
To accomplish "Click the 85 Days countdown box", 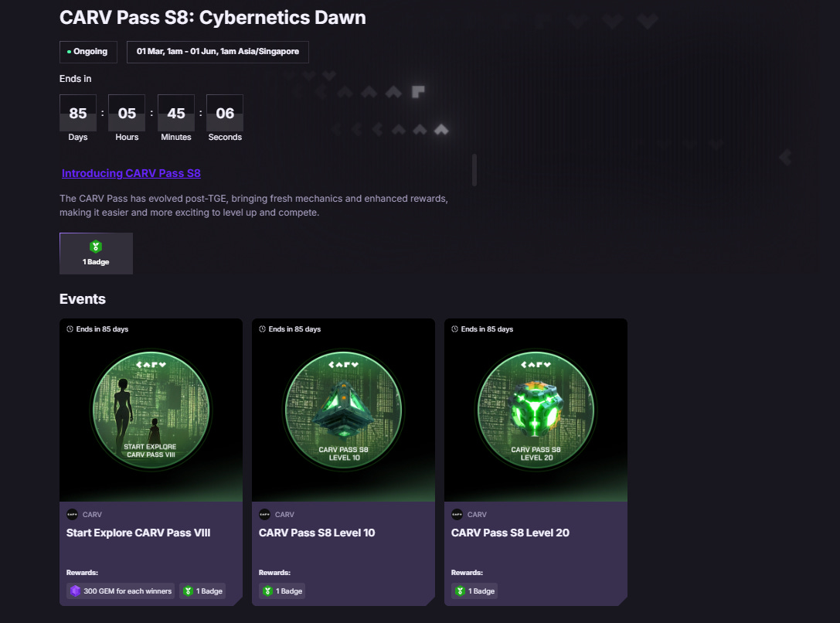I will [78, 113].
